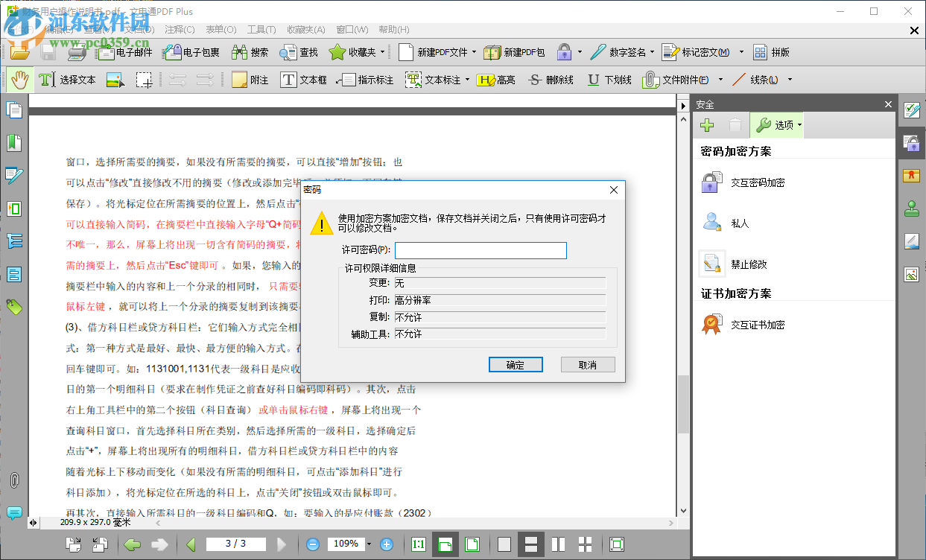Add encryption scheme with green plus icon

[706, 124]
